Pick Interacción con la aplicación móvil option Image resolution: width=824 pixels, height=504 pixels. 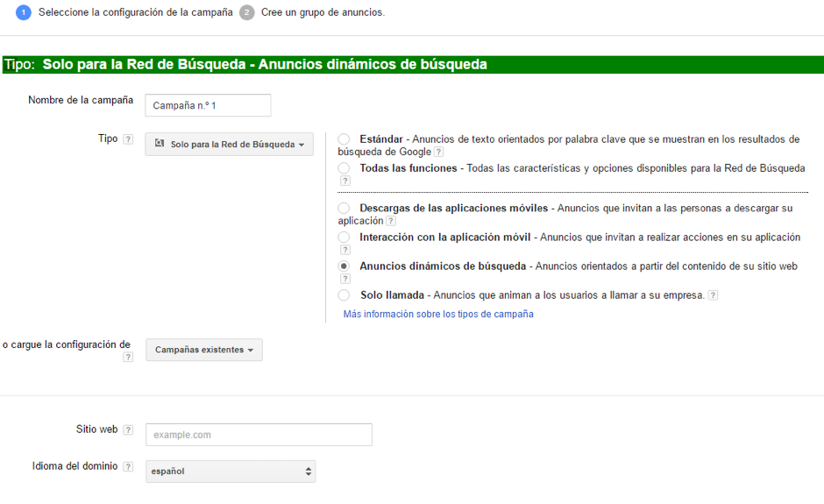tap(344, 238)
